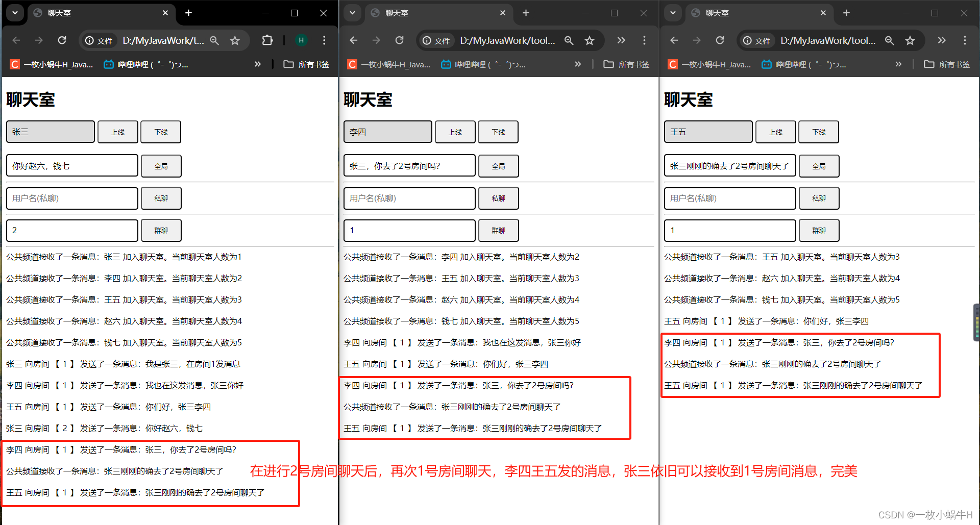Open Chrome three-dot menu in right window

point(965,40)
